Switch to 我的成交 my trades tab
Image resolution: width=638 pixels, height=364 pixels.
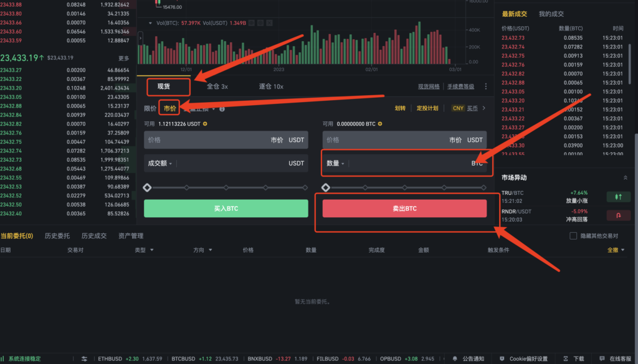(x=551, y=14)
